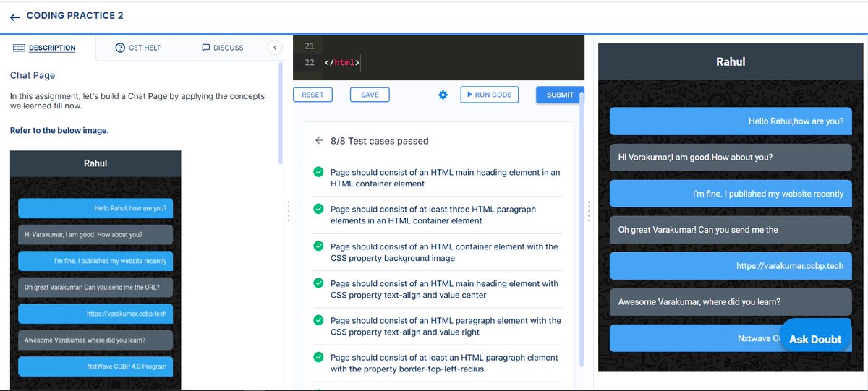
Task: Click 'Awesome Varakumar, where did you learn?' in preview
Action: (x=699, y=302)
